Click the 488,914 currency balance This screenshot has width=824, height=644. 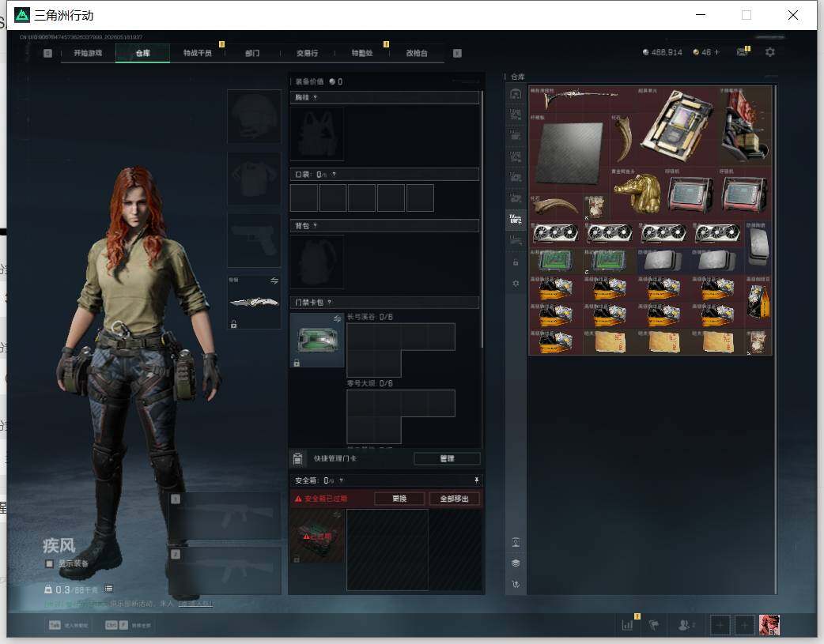[662, 52]
